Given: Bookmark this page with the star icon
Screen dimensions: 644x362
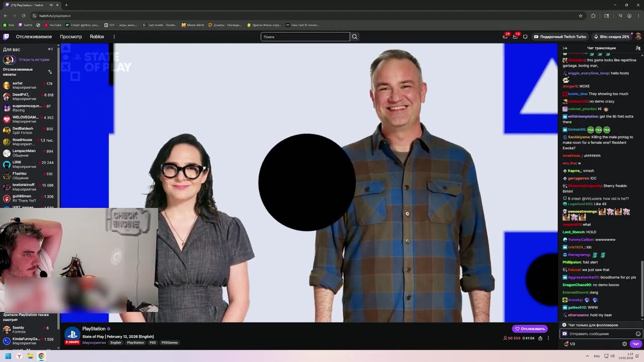Looking at the screenshot, I should point(580,16).
